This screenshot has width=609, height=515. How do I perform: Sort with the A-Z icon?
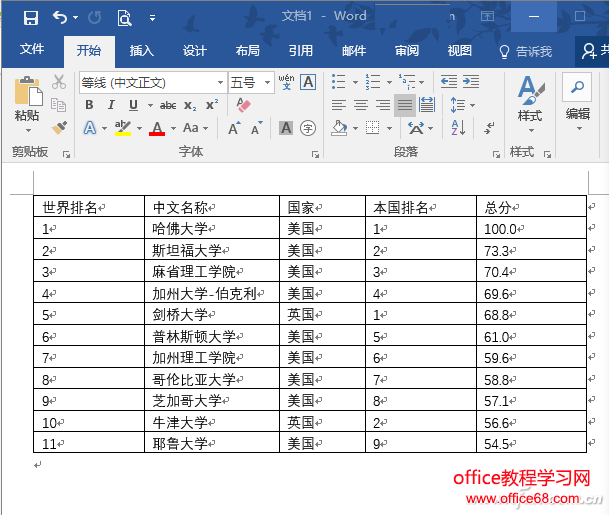pos(458,128)
